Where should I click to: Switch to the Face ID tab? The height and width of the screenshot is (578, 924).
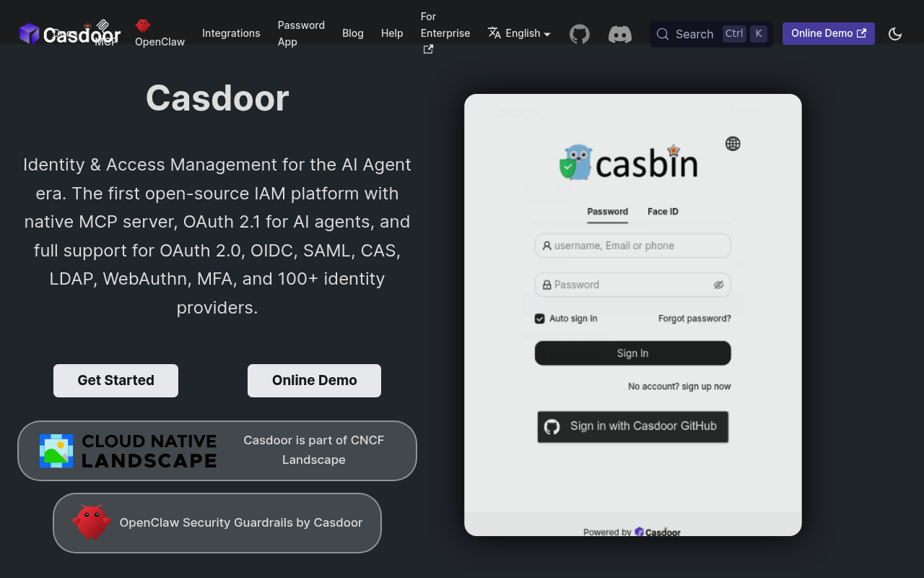663,212
